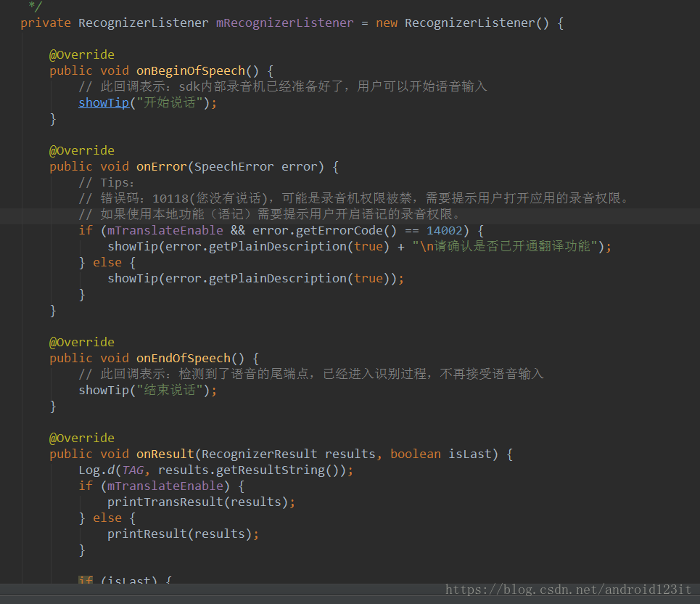
Task: Click the comment line starting with "// Tips"
Action: [106, 183]
